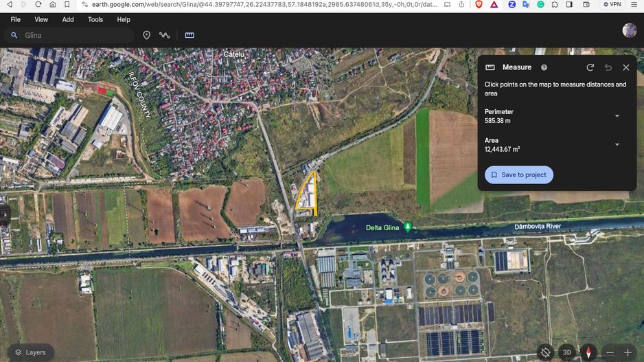Click the Area value 12,443.67 m²
The image size is (644, 362).
pos(502,150)
